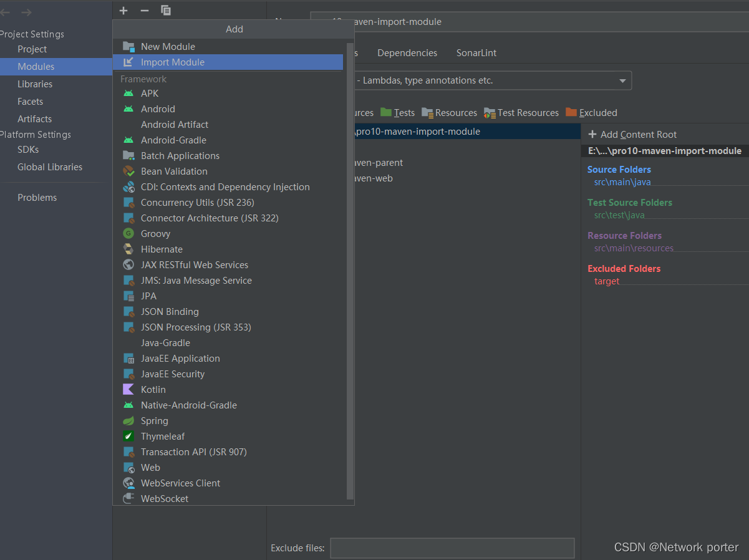Switch to the SonarLint tab

click(476, 53)
